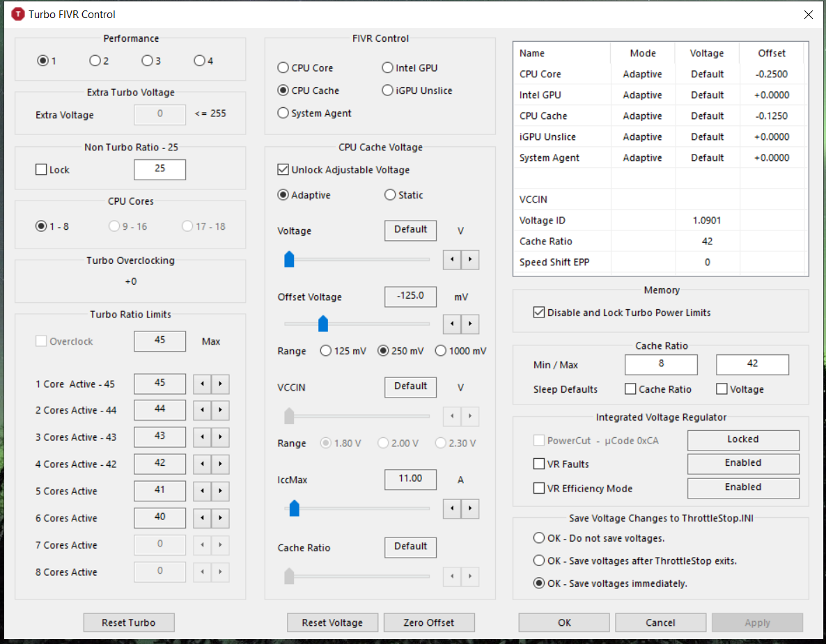The image size is (826, 644).
Task: Click the IccMax value field
Action: click(x=410, y=479)
